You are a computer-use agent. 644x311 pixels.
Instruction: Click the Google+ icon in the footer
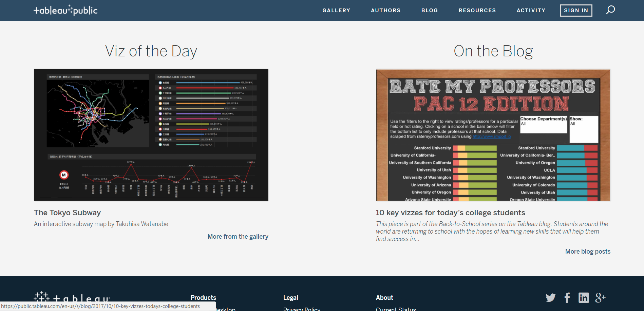tap(600, 298)
